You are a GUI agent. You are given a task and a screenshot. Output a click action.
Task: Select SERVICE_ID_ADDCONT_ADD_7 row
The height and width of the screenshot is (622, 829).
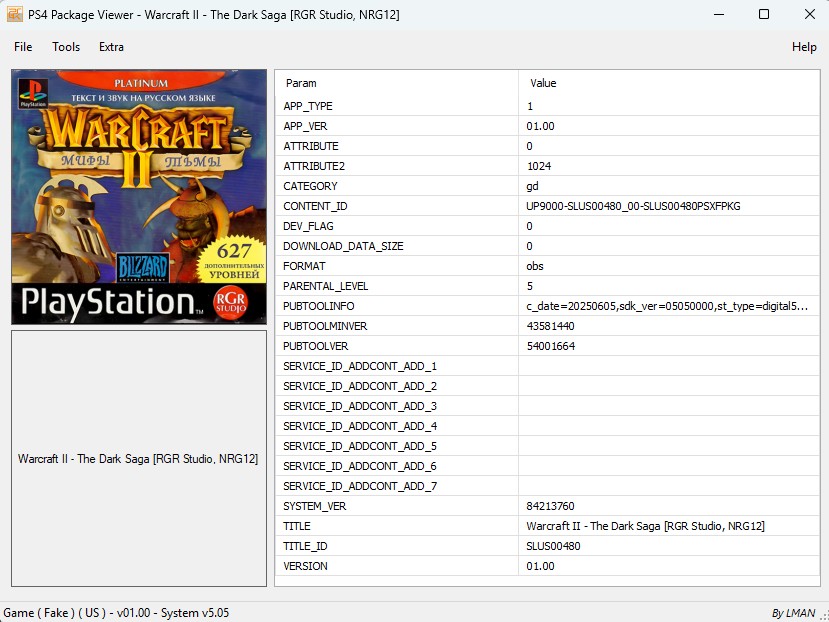click(x=547, y=486)
